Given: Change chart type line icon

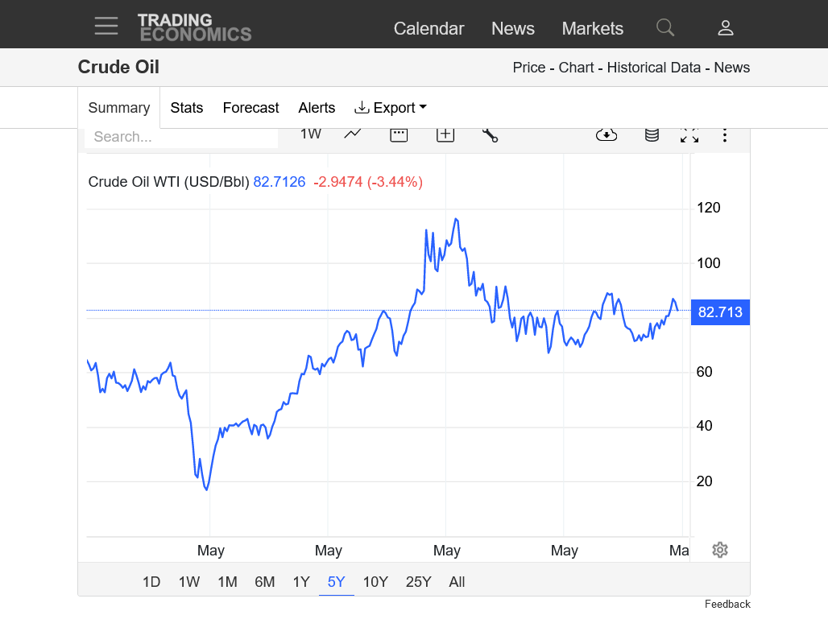Looking at the screenshot, I should (x=352, y=134).
